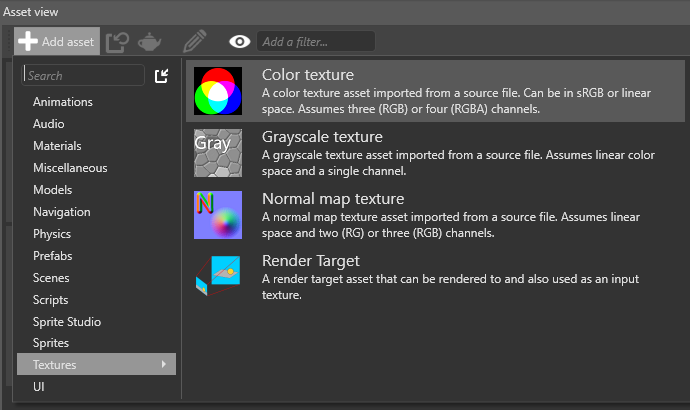Open the Animations category
The height and width of the screenshot is (410, 690).
click(62, 102)
